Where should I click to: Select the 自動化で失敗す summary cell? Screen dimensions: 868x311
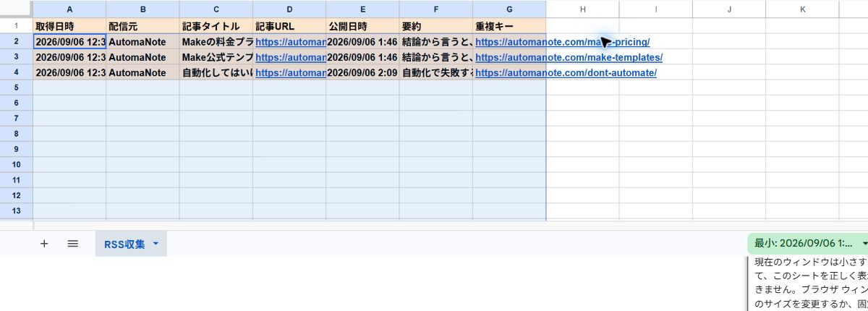point(436,72)
